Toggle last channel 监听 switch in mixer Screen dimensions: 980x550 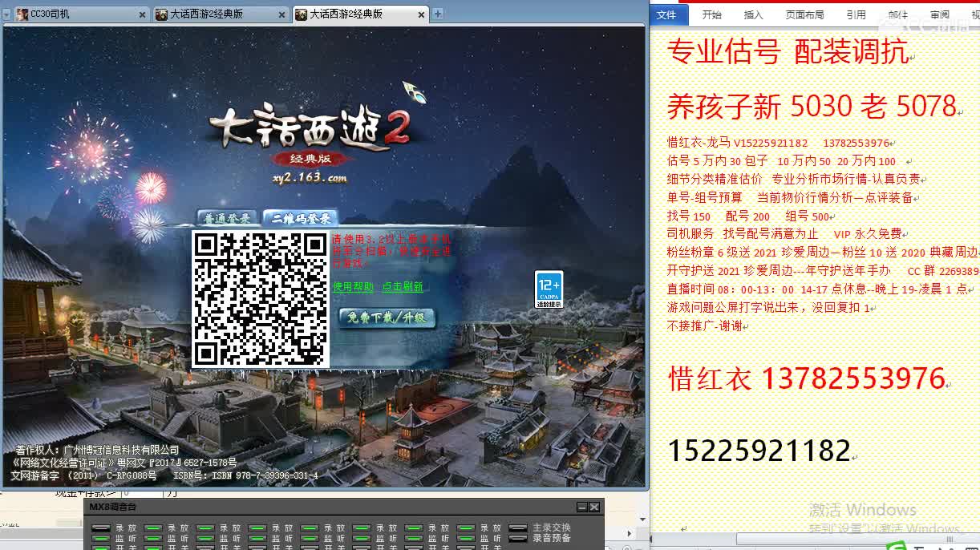tap(466, 539)
